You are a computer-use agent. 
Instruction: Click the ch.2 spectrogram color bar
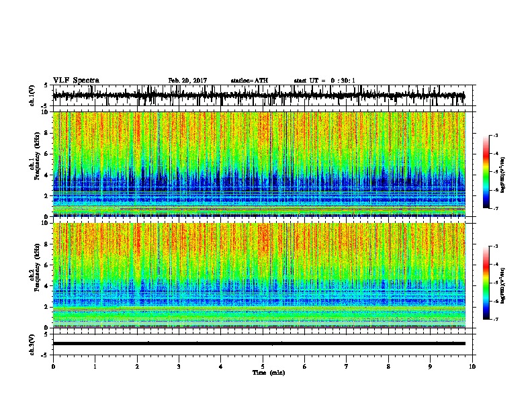pyautogui.click(x=486, y=283)
